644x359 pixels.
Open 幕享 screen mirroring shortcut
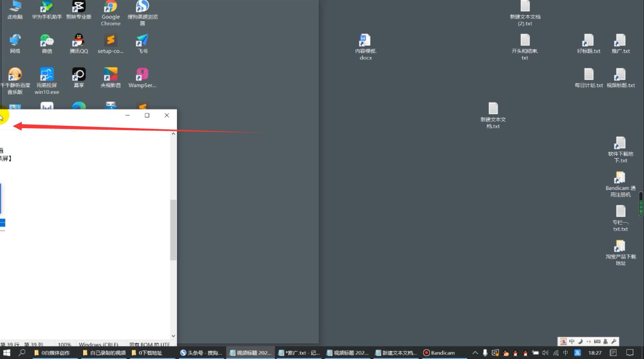(x=79, y=78)
